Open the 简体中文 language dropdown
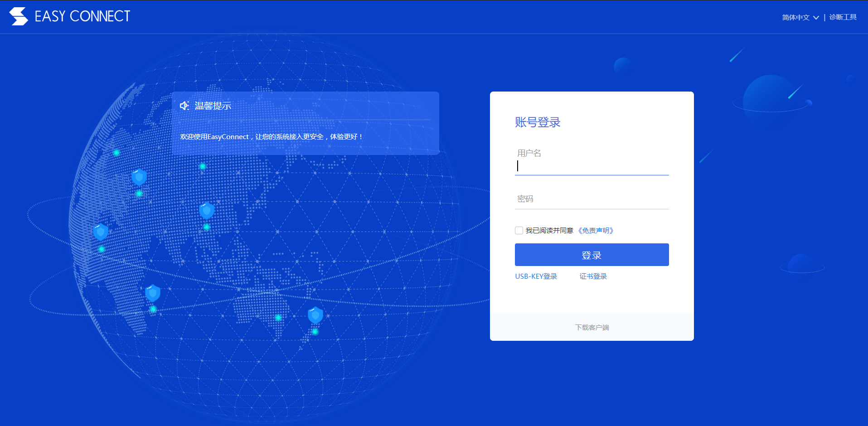The height and width of the screenshot is (426, 868). tap(795, 17)
